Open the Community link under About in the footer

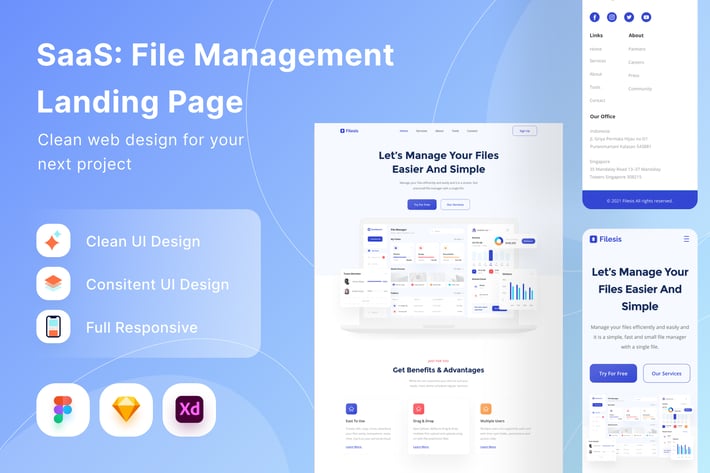640,89
